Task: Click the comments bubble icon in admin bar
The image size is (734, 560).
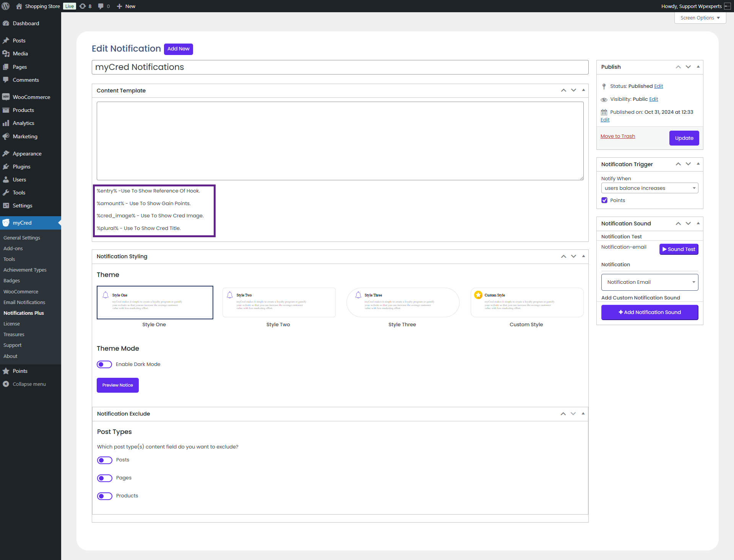Action: pos(101,6)
